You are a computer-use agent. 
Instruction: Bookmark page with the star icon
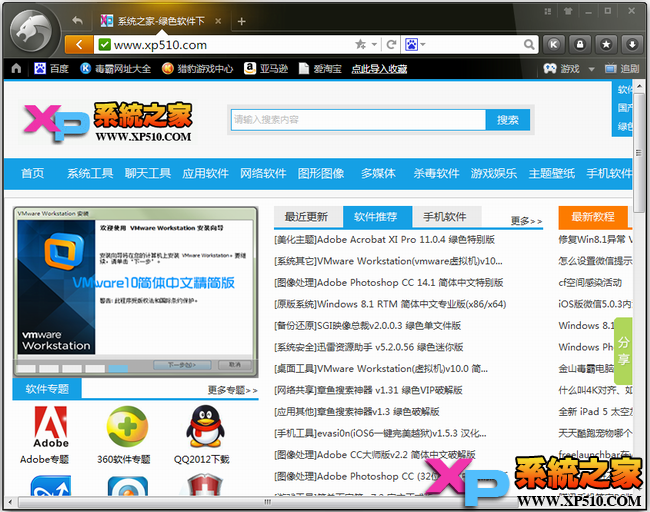coord(360,44)
